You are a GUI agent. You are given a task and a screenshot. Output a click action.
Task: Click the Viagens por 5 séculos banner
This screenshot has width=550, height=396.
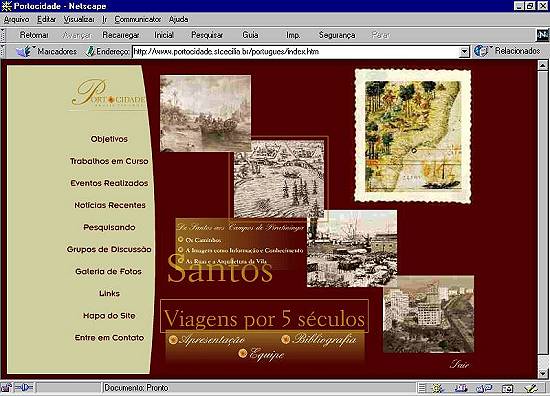tap(264, 316)
